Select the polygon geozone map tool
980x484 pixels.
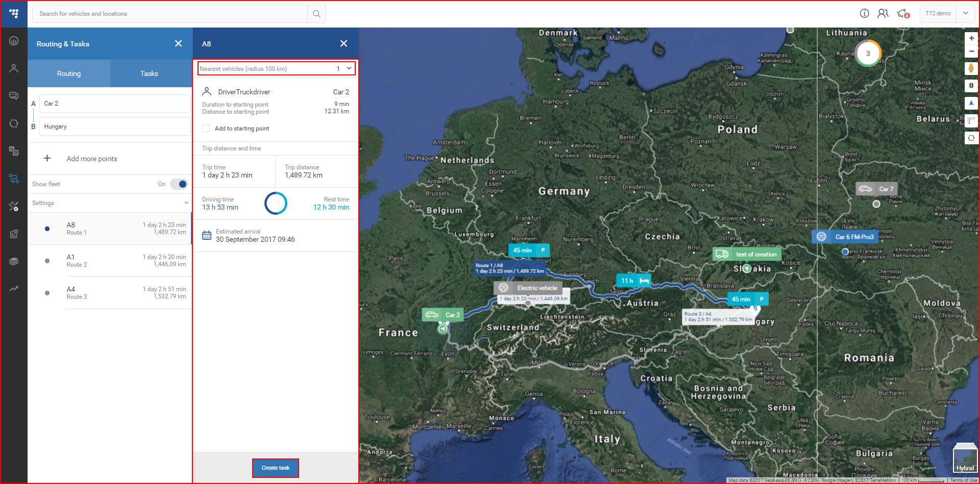click(971, 138)
